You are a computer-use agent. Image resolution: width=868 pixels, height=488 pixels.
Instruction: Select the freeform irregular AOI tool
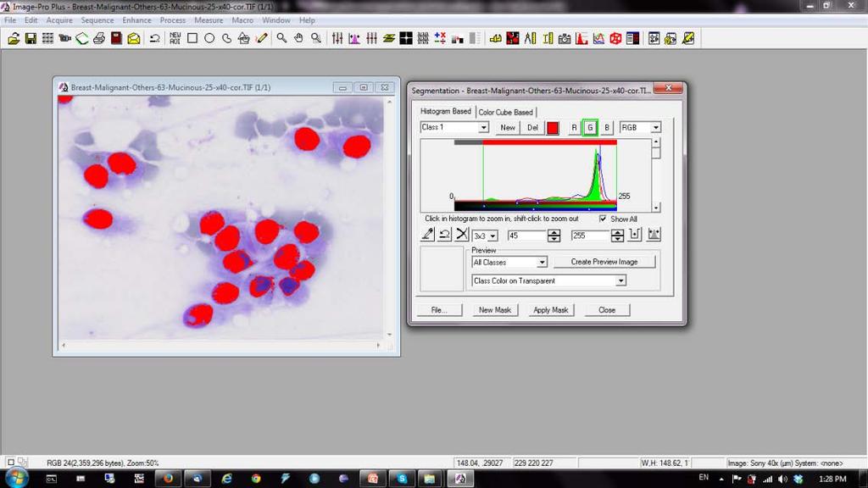point(226,39)
